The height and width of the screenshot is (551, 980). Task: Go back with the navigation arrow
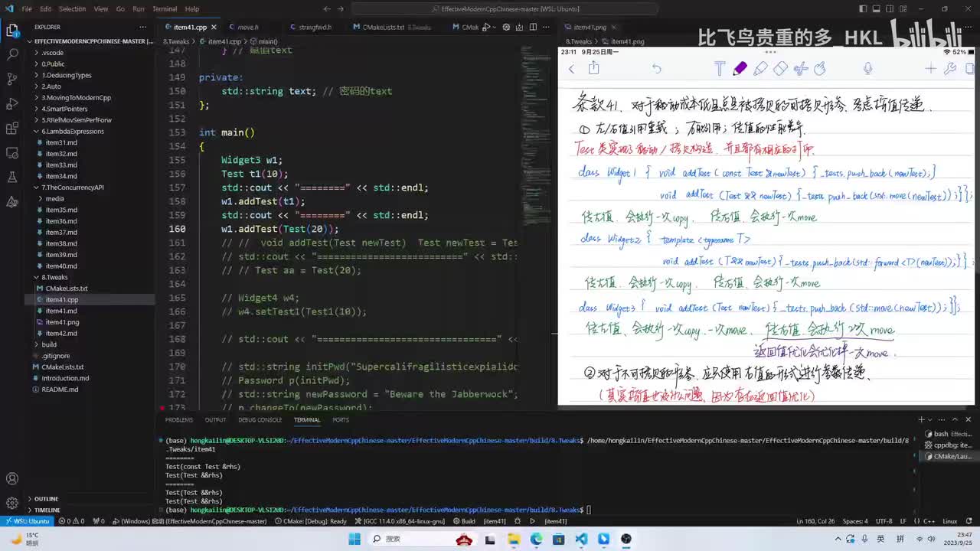pyautogui.click(x=327, y=9)
